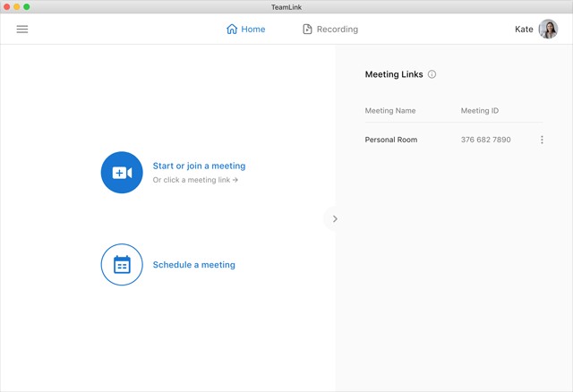Viewport: 573px width, 392px height.
Task: Click the username Kate
Action: pyautogui.click(x=524, y=29)
